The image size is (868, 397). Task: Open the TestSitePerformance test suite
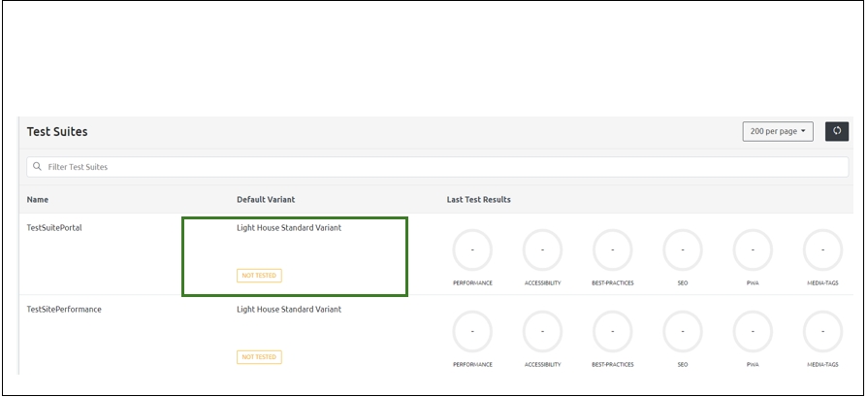pyautogui.click(x=64, y=310)
